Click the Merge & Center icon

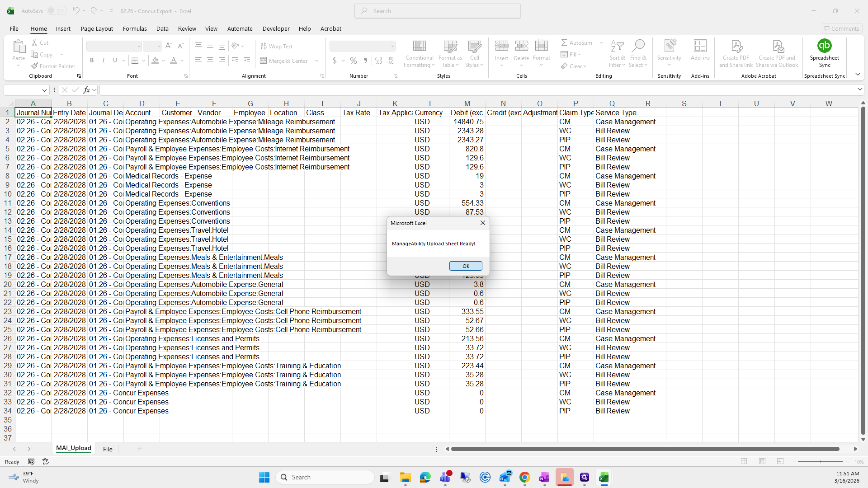pos(264,61)
